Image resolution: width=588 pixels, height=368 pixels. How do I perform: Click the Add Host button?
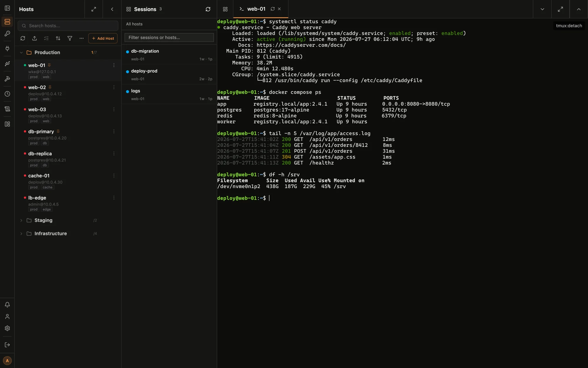coord(103,38)
